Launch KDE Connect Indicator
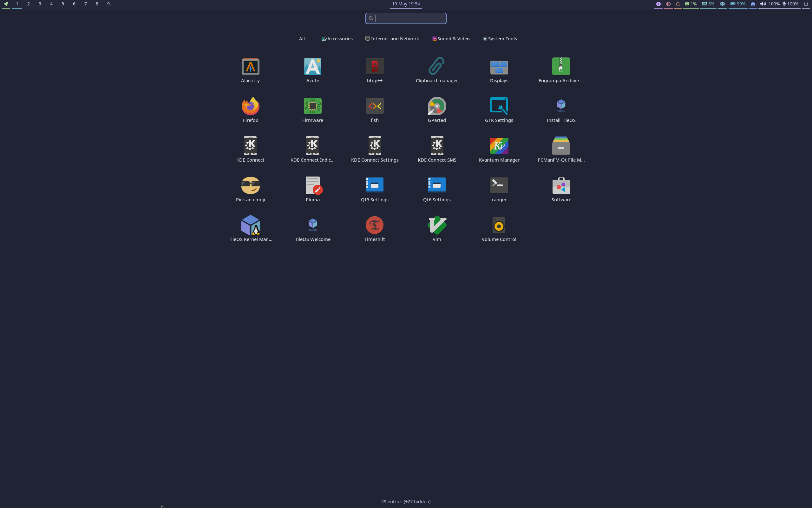Image resolution: width=812 pixels, height=508 pixels. coord(312,150)
